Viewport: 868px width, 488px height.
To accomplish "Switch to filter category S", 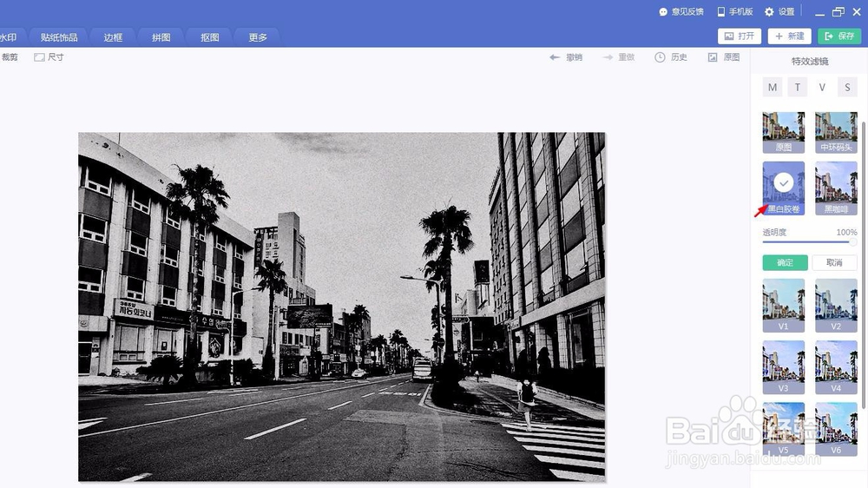I will [847, 87].
